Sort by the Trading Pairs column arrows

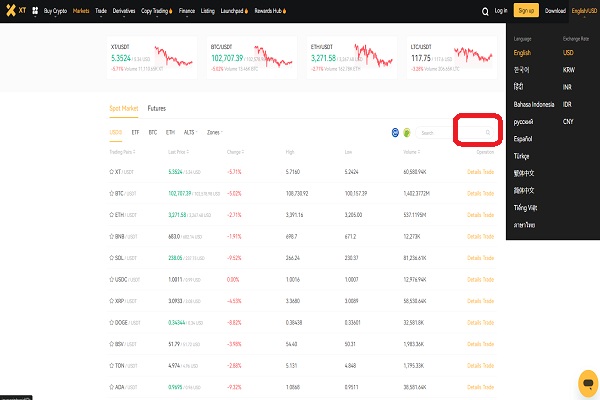134,152
